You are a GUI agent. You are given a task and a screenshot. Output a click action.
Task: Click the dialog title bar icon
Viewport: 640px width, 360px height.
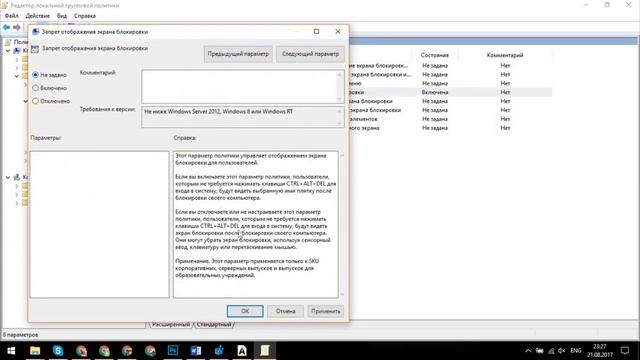coord(36,31)
